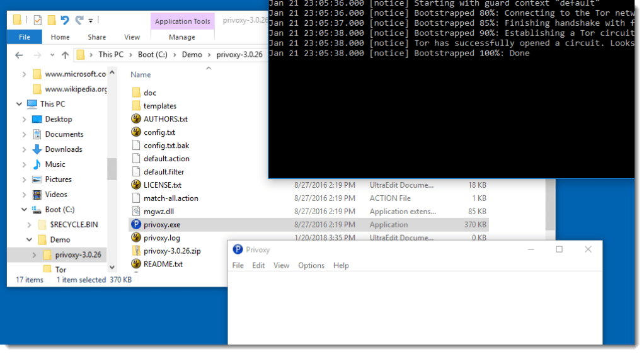Click the Privoxy logo in window title bar
This screenshot has width=644, height=354.
pos(238,249)
